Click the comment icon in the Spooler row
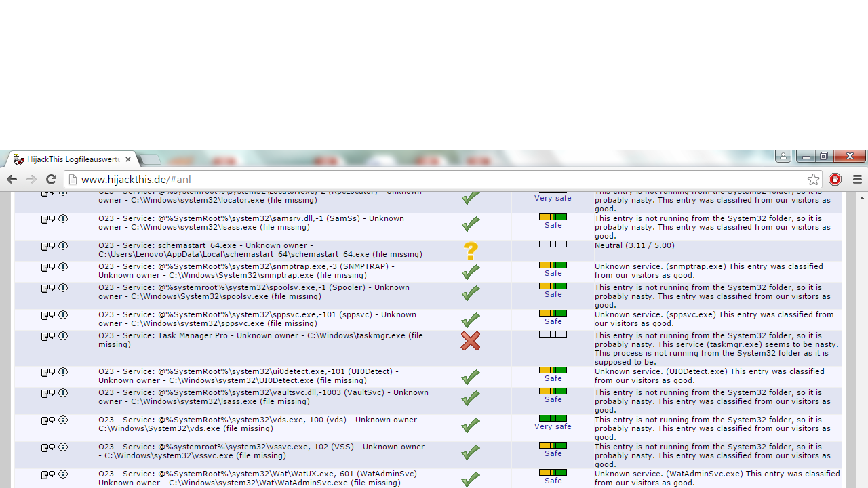The width and height of the screenshot is (868, 488). 48,288
